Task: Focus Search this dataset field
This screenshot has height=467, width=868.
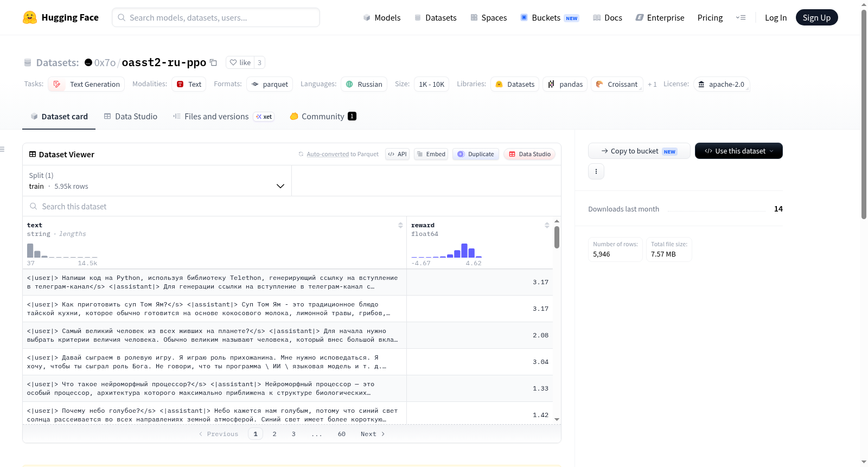Action: (x=292, y=207)
